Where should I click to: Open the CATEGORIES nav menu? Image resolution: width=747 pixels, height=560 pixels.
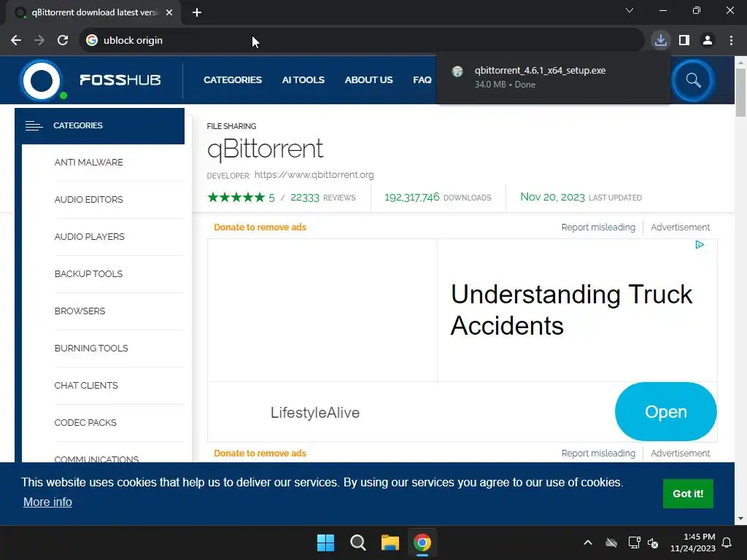coord(233,80)
